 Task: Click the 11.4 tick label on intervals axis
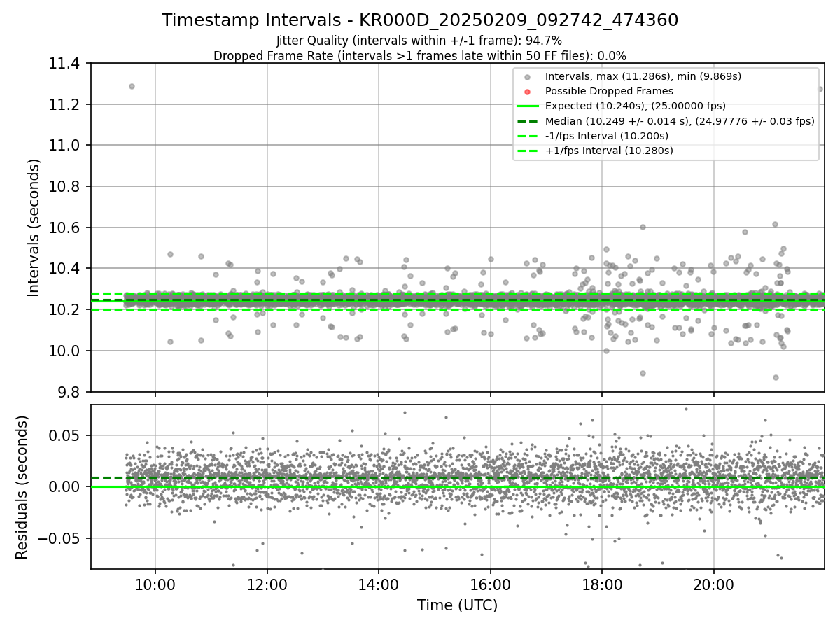(x=66, y=64)
